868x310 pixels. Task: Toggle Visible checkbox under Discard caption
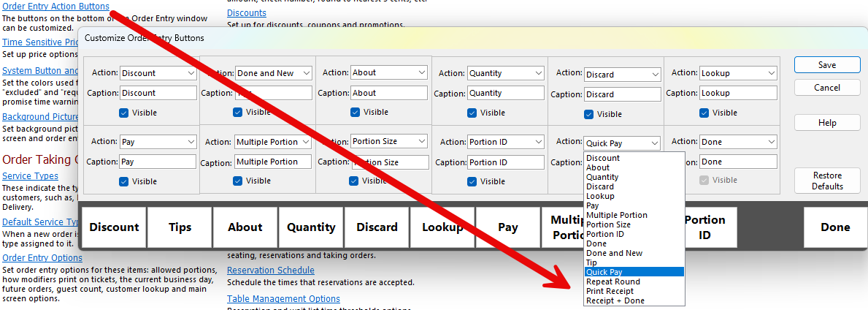(x=589, y=114)
